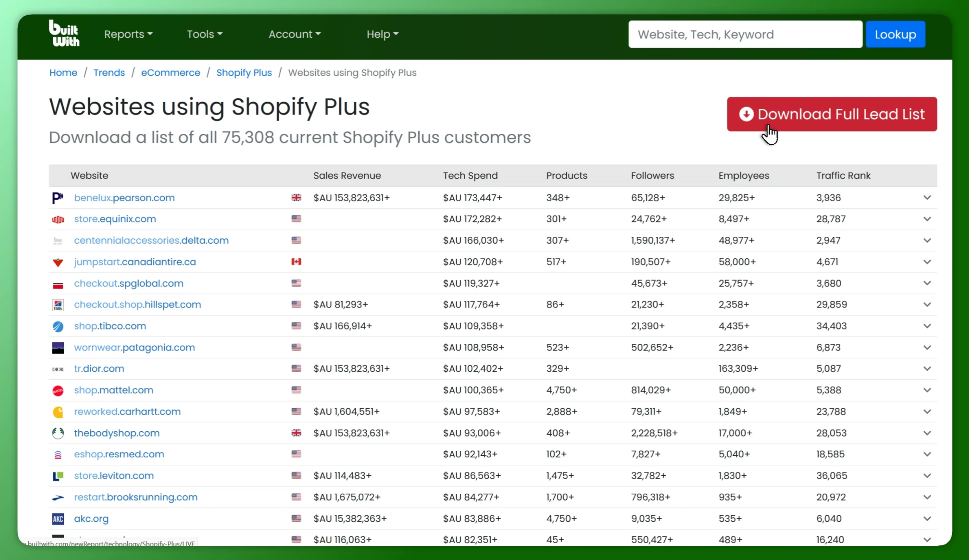The width and height of the screenshot is (969, 560).
Task: Open eshop.resmed.com link
Action: click(x=119, y=454)
